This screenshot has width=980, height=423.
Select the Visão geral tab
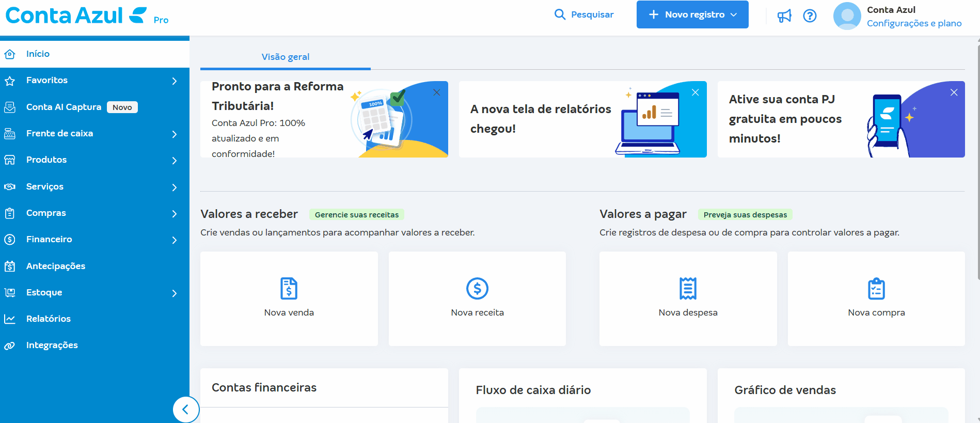pyautogui.click(x=286, y=57)
